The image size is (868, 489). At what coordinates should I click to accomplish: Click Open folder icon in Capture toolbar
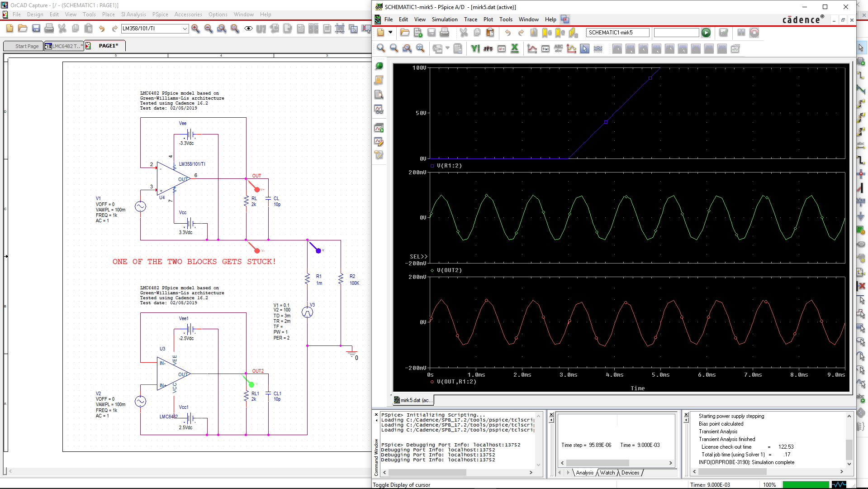click(x=23, y=29)
